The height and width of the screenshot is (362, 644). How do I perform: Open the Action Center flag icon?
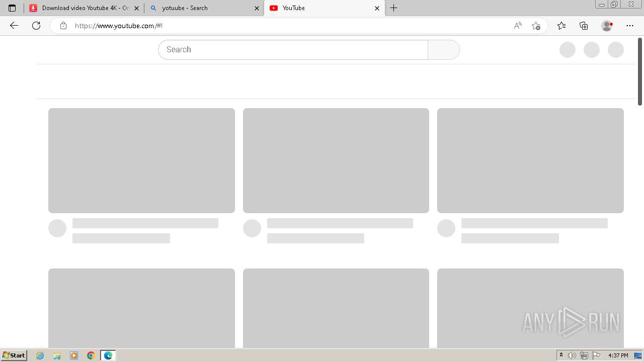point(596,355)
